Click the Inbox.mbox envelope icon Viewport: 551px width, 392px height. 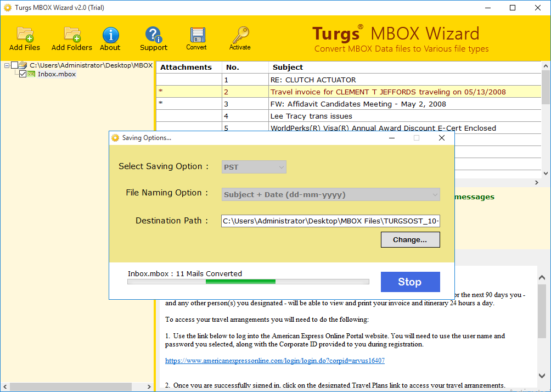tap(31, 74)
